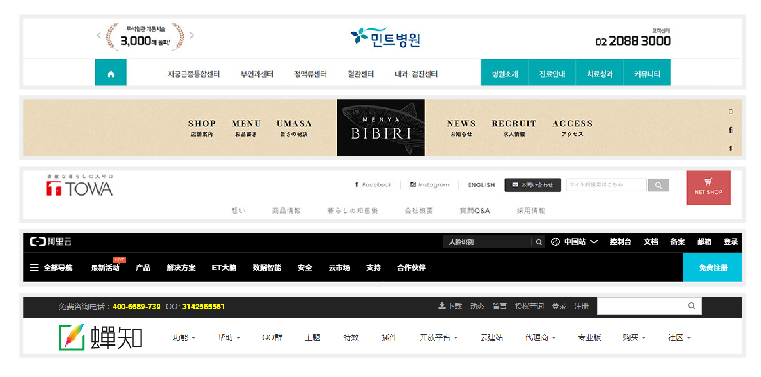Open 合作伙伴 in the 阿里云 nav
Screen dimensions: 761x377
(412, 268)
